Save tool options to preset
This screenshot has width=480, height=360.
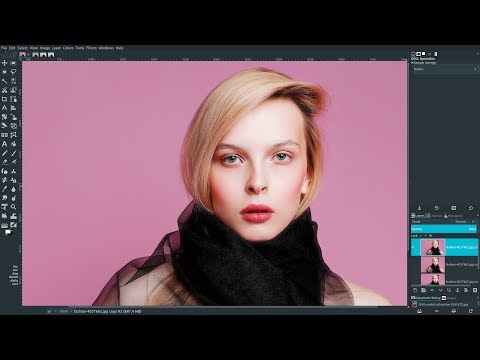[x=419, y=208]
